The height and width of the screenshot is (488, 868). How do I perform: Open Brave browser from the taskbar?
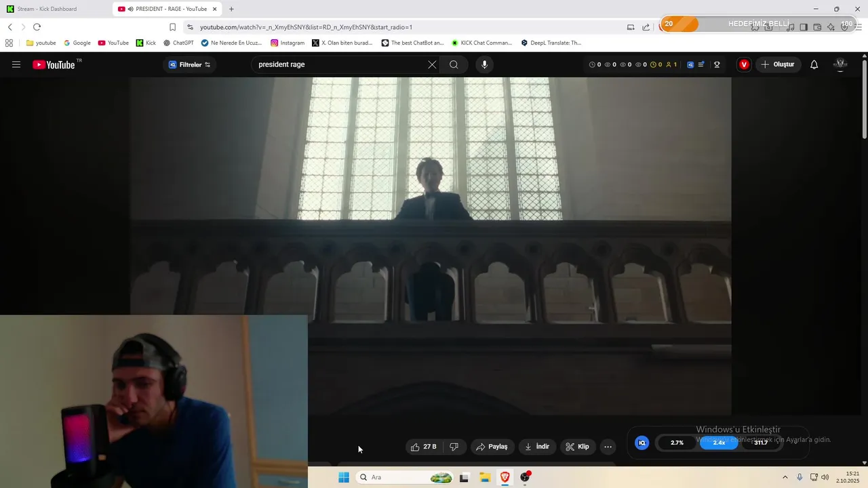tap(505, 477)
